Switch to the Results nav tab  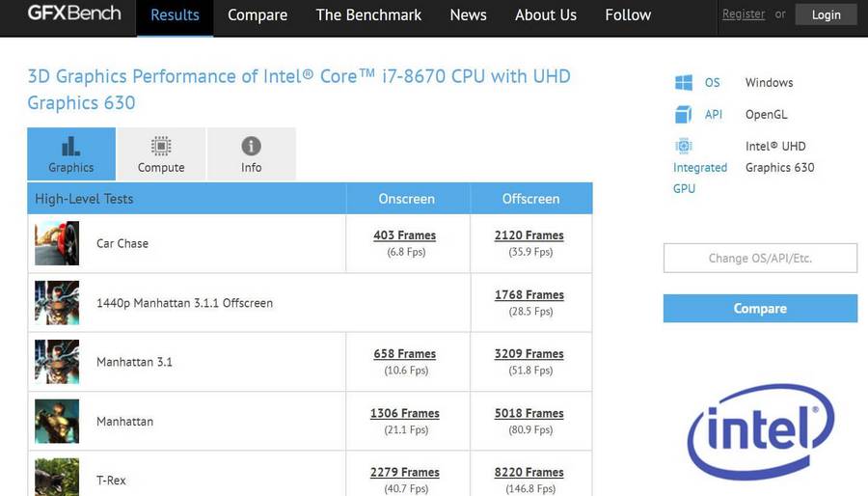[x=175, y=14]
